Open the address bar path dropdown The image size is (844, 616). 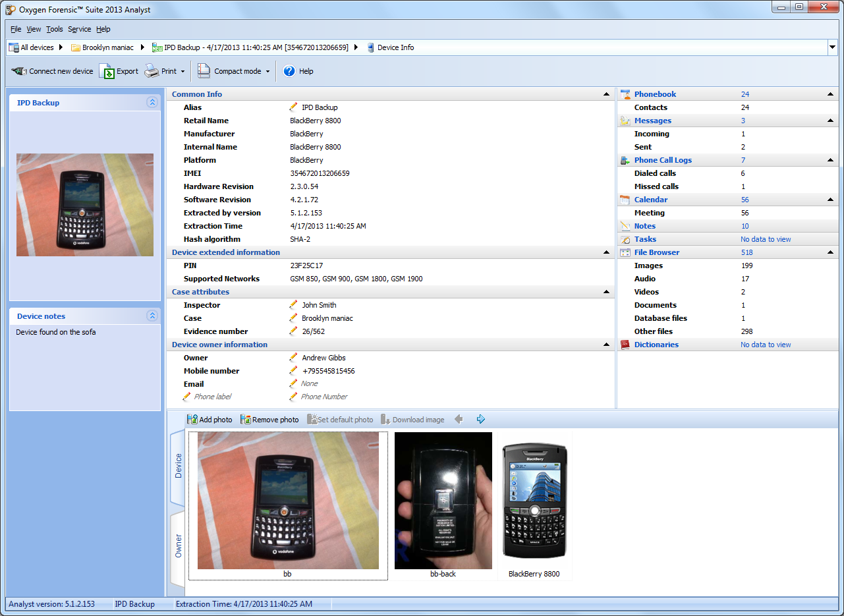[832, 47]
